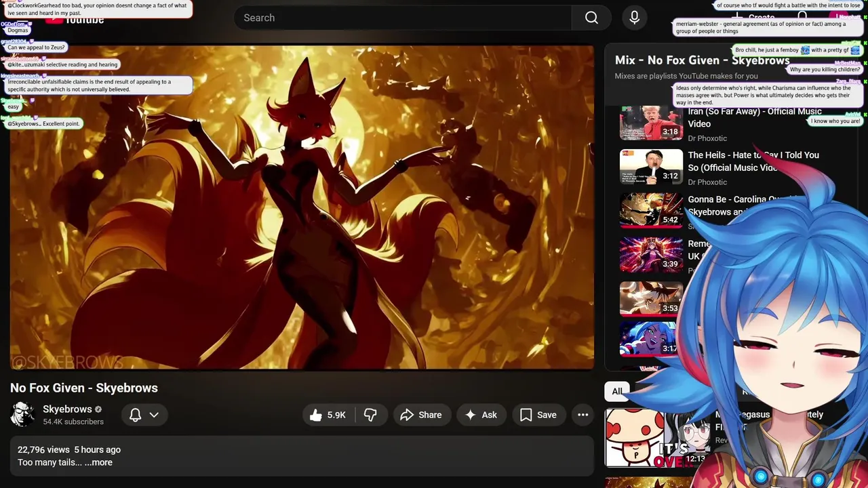Viewport: 868px width, 488px height.
Task: Dislike the video with thumbs down
Action: point(370,415)
